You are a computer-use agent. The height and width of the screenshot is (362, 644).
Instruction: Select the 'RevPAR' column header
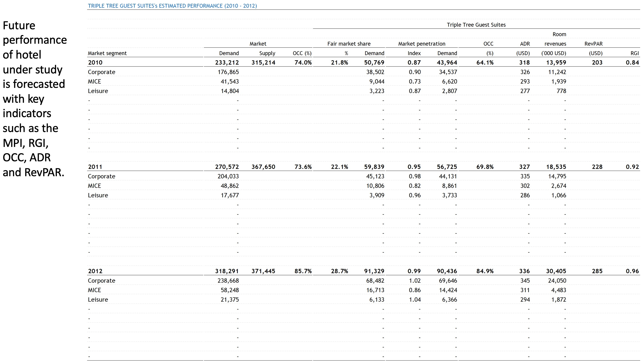coord(593,44)
